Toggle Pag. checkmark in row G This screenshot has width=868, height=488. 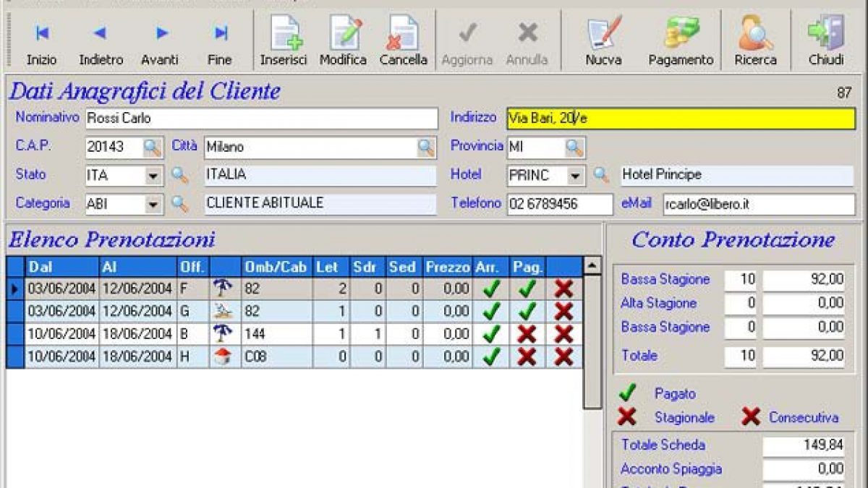(x=528, y=312)
